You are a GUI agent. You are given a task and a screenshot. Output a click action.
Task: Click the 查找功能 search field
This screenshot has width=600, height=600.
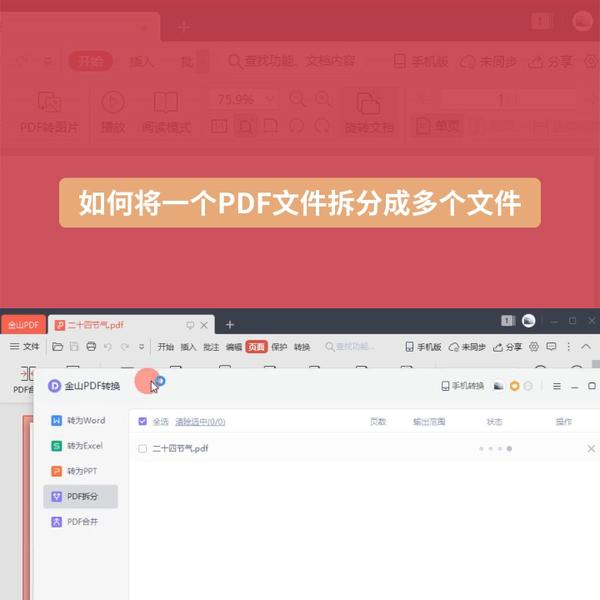tap(350, 347)
